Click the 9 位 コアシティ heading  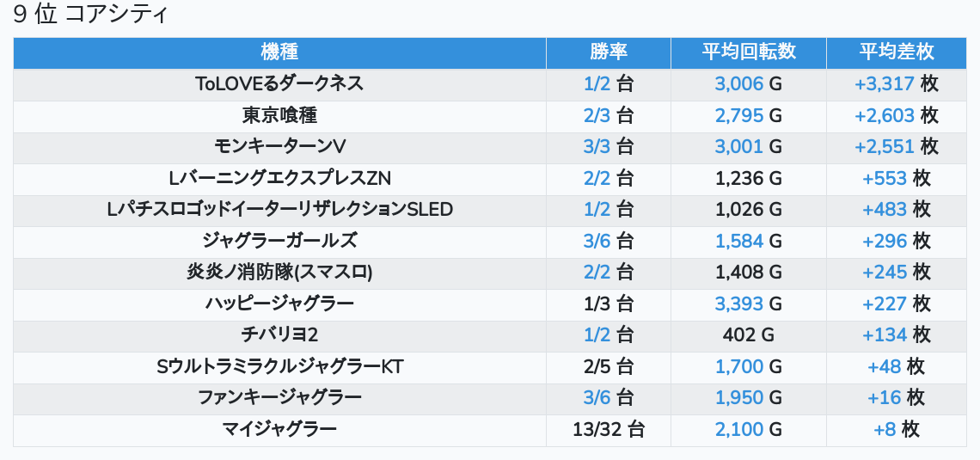click(91, 15)
